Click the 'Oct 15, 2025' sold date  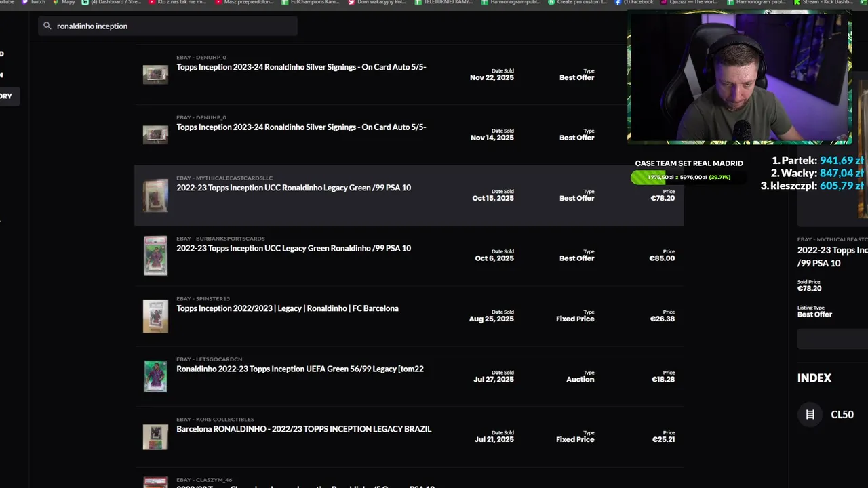tap(493, 198)
